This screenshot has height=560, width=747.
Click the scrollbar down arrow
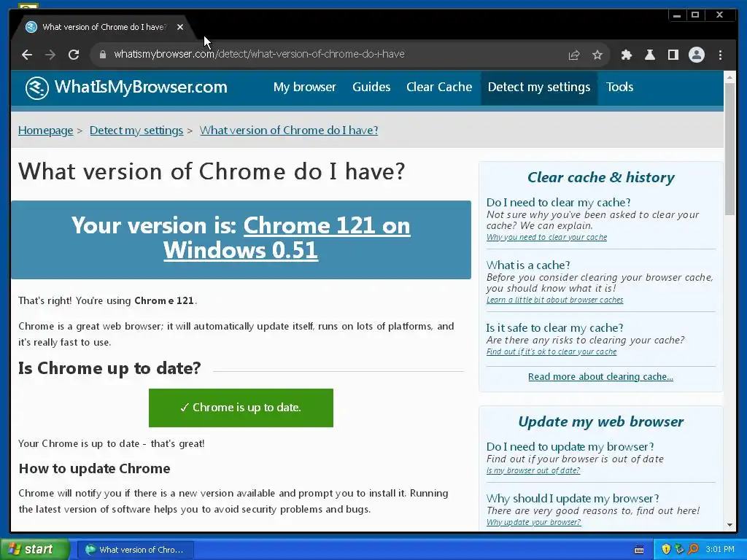tap(729, 525)
